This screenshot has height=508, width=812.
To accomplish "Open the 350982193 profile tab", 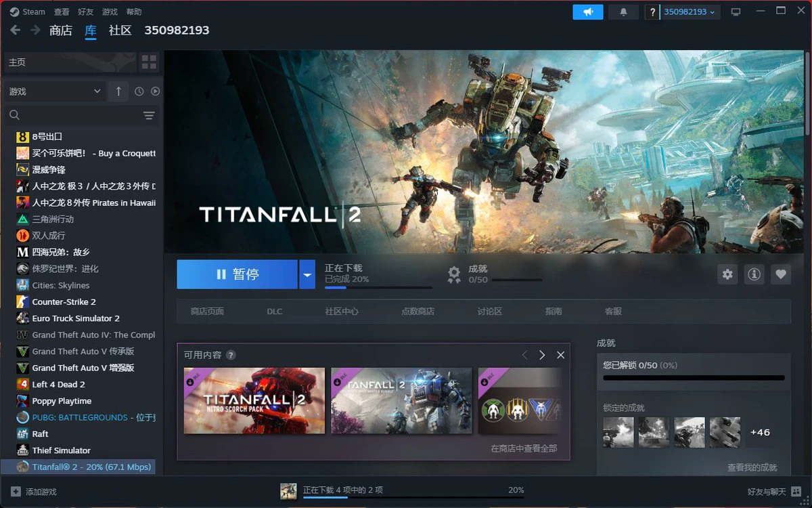I will tap(177, 30).
